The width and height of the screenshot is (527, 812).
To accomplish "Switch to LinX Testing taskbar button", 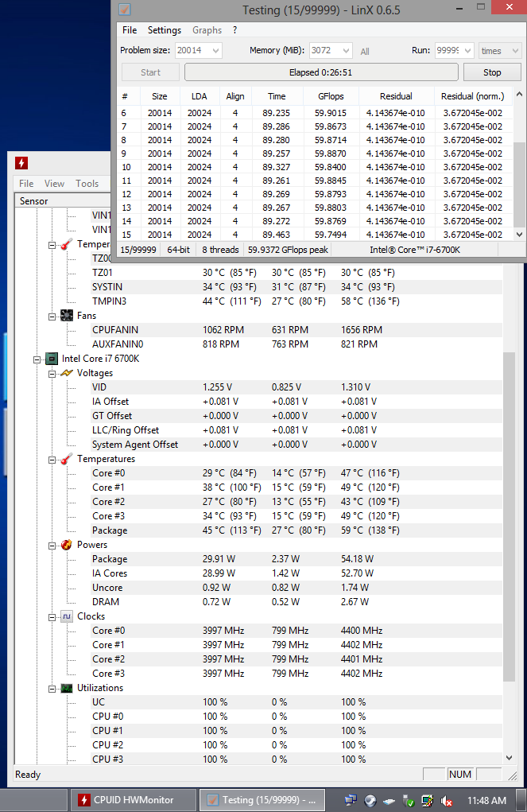I will tap(262, 800).
